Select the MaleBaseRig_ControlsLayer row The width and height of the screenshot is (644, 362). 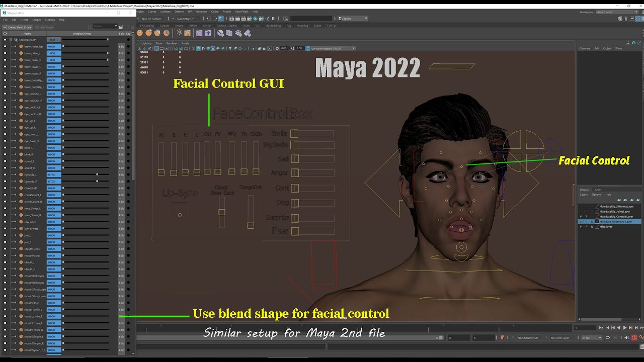[609, 216]
